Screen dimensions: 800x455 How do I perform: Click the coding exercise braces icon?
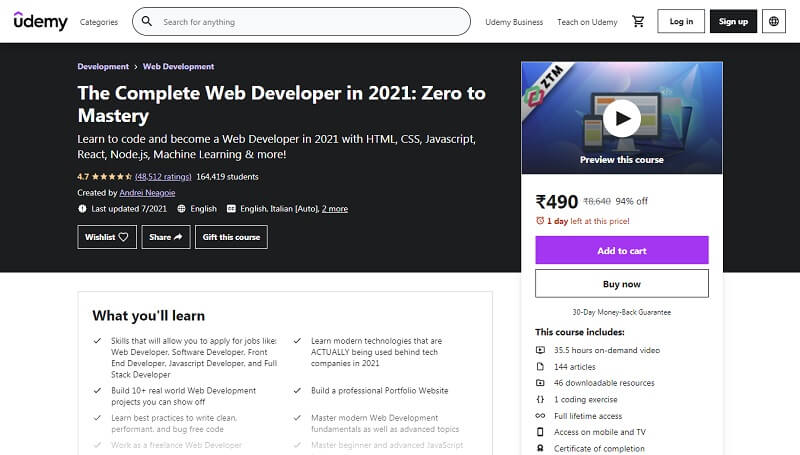[540, 399]
